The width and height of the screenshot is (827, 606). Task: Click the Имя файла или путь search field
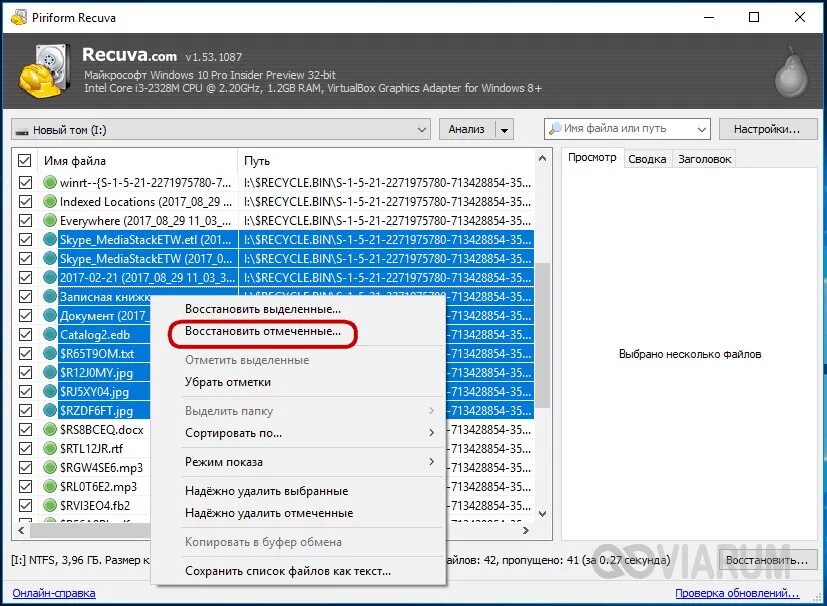click(x=628, y=129)
